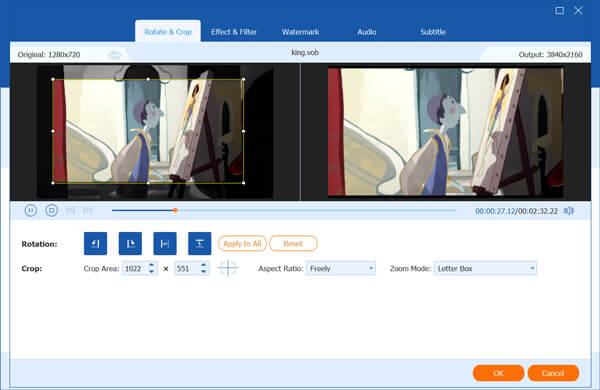Click top-left crop handle
The height and width of the screenshot is (390, 600).
tap(53, 79)
